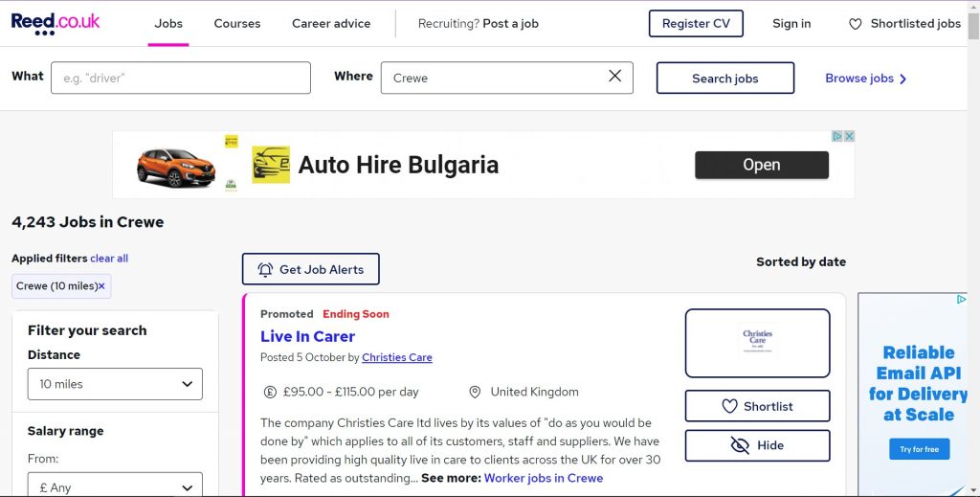Click Recruiting? Post a job link
Image resolution: width=980 pixels, height=497 pixels.
coord(479,24)
